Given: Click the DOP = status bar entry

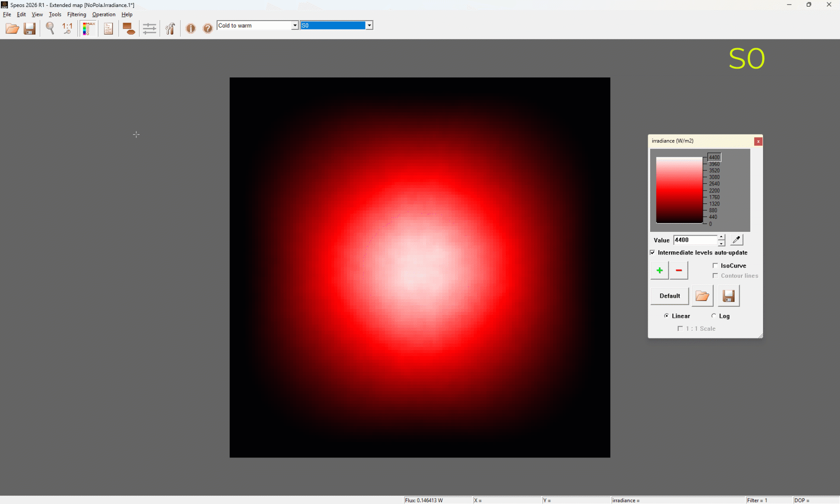Looking at the screenshot, I should point(802,500).
